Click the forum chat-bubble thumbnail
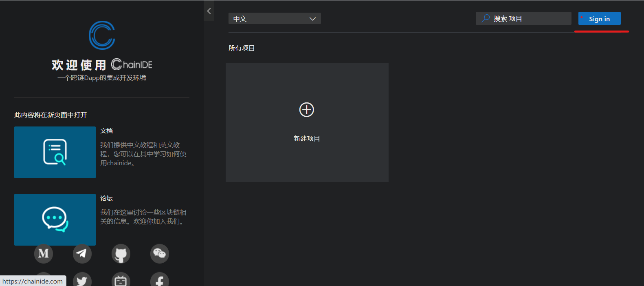 click(x=55, y=219)
